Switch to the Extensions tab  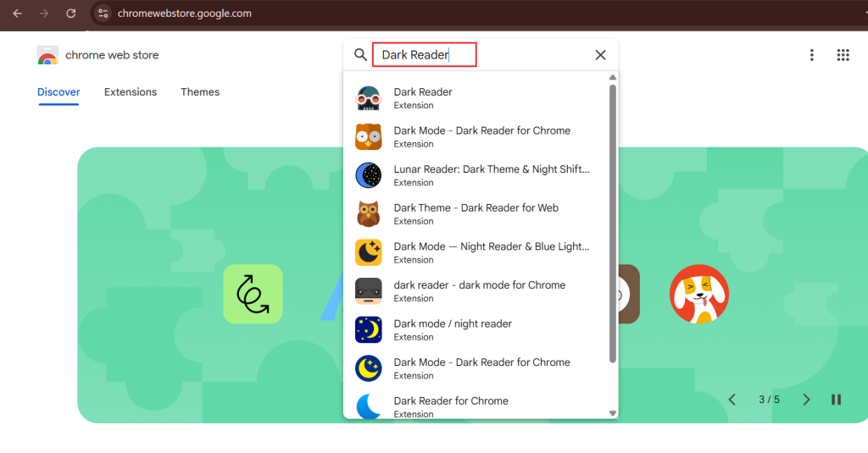pyautogui.click(x=131, y=92)
